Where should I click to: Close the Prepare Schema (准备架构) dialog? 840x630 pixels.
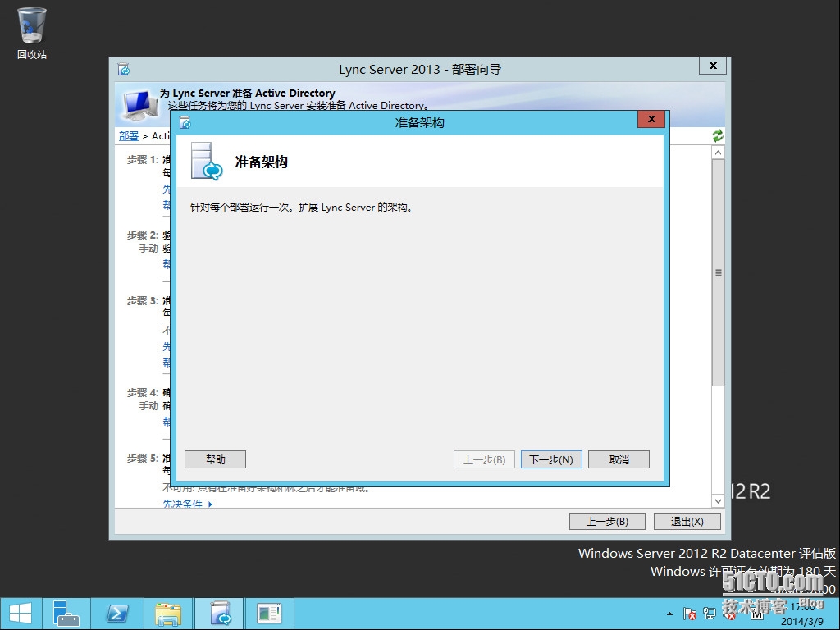point(651,119)
